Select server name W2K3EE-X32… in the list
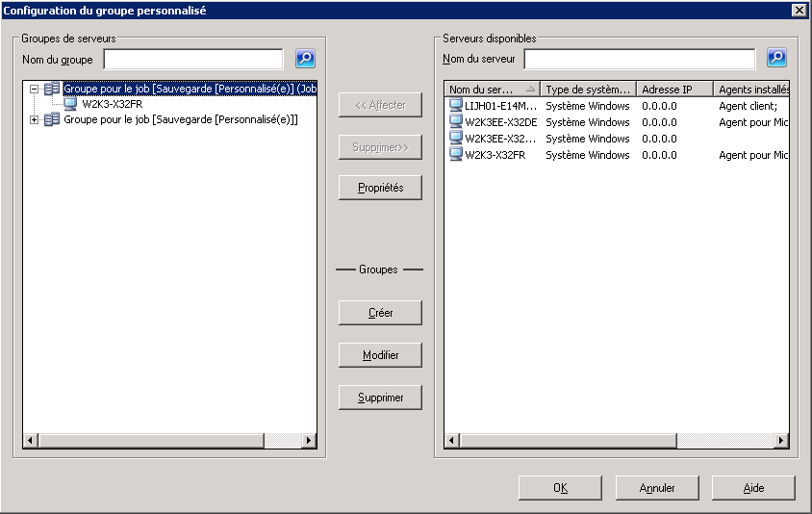 [500, 139]
